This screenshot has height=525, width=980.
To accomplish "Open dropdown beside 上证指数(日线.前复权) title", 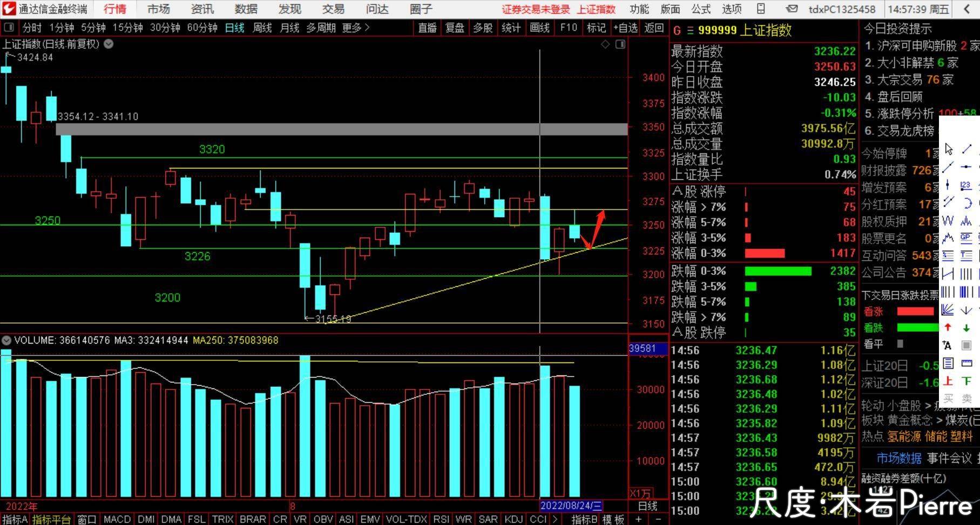I will (x=109, y=44).
